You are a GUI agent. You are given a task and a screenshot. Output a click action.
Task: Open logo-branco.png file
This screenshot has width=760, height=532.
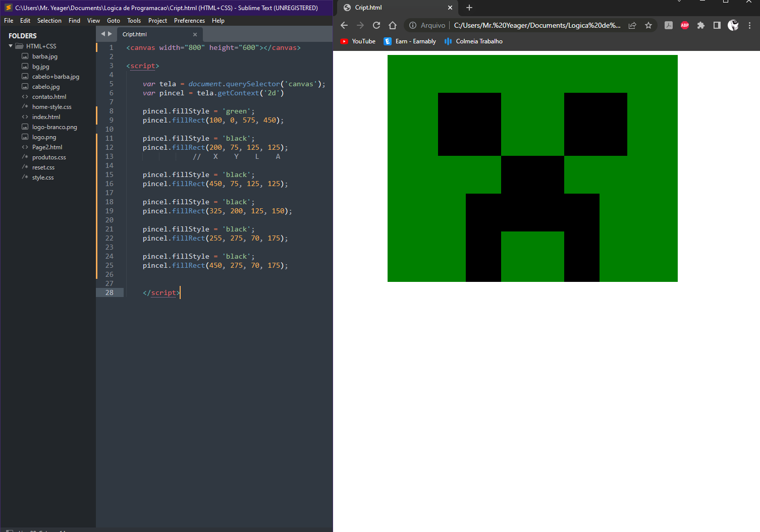click(x=55, y=127)
